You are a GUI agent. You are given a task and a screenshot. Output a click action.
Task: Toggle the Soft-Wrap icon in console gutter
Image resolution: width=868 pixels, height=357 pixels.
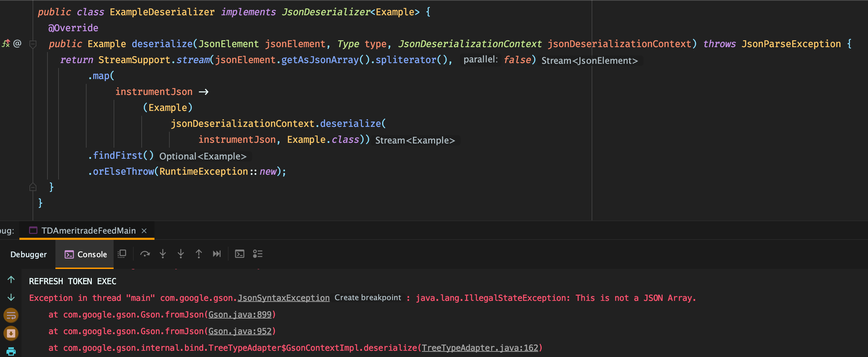point(11,315)
